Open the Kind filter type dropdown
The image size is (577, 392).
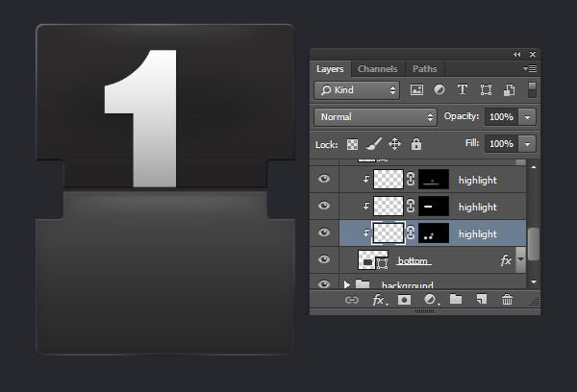click(x=356, y=90)
